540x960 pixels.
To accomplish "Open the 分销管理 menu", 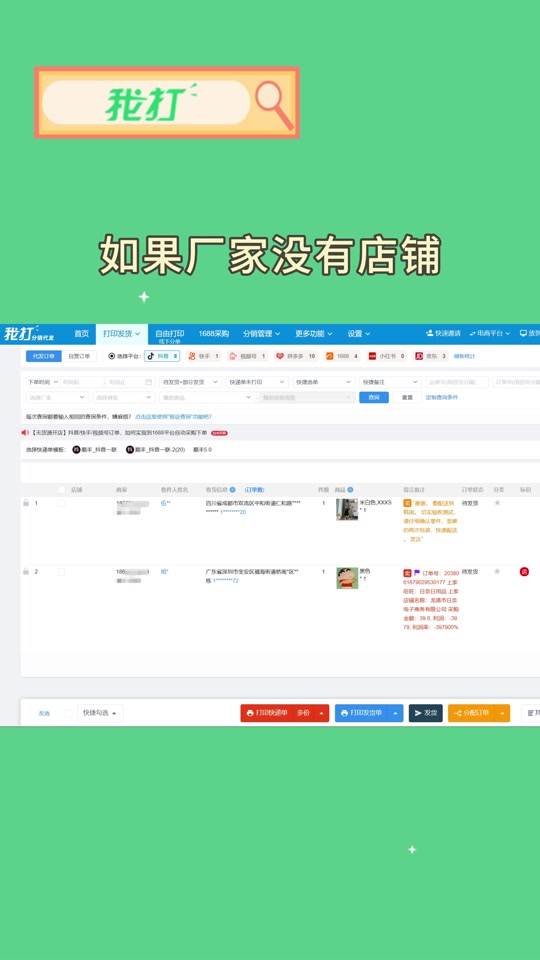I will pyautogui.click(x=261, y=334).
